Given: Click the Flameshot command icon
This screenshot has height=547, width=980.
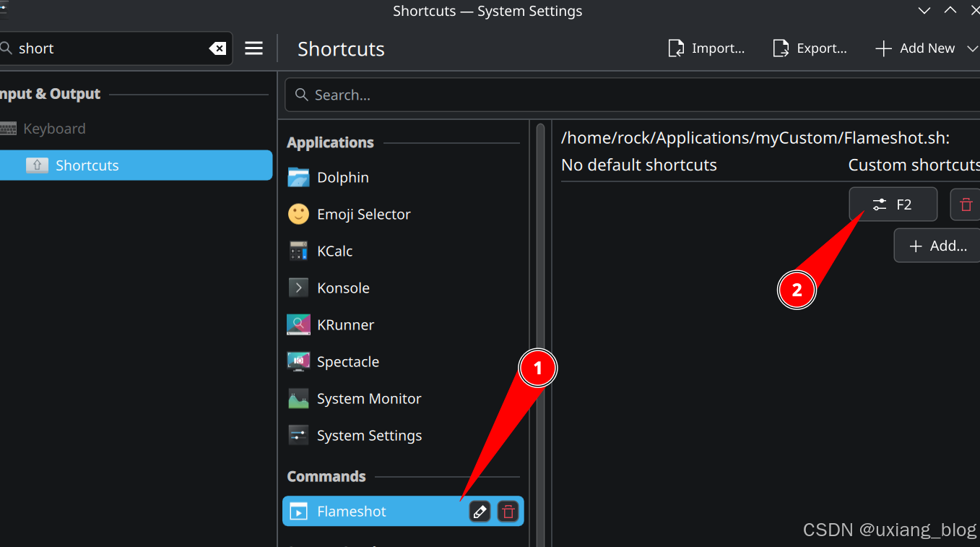Looking at the screenshot, I should [298, 512].
